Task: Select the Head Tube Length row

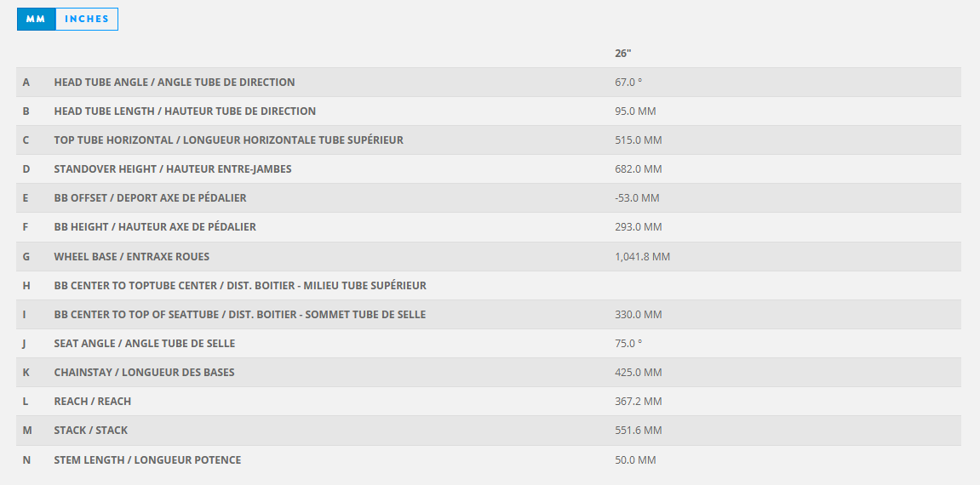Action: pyautogui.click(x=185, y=111)
